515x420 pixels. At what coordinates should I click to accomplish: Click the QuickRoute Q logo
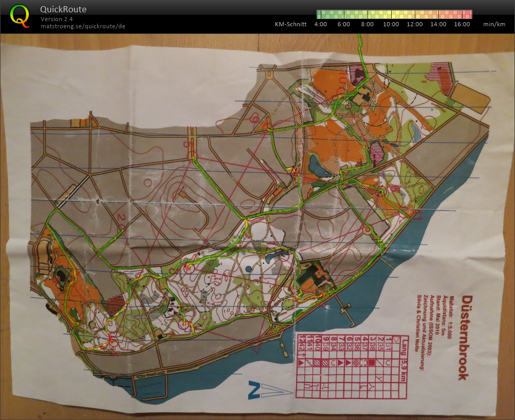point(20,15)
